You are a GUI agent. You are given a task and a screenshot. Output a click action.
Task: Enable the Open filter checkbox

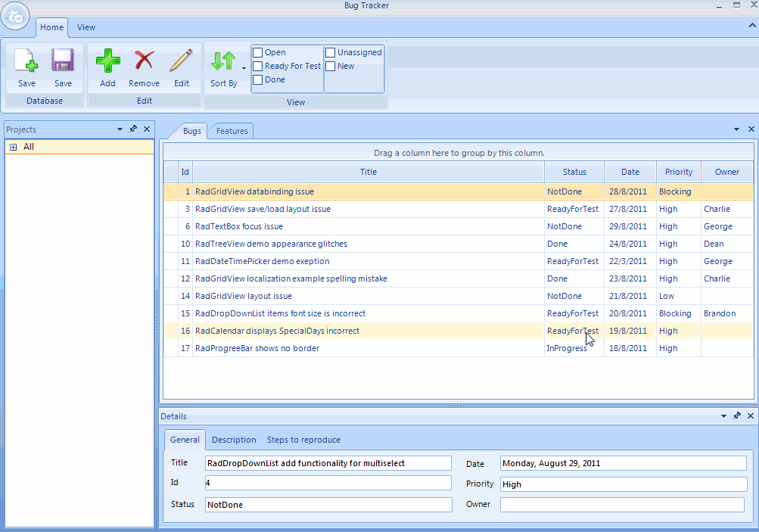(x=258, y=53)
